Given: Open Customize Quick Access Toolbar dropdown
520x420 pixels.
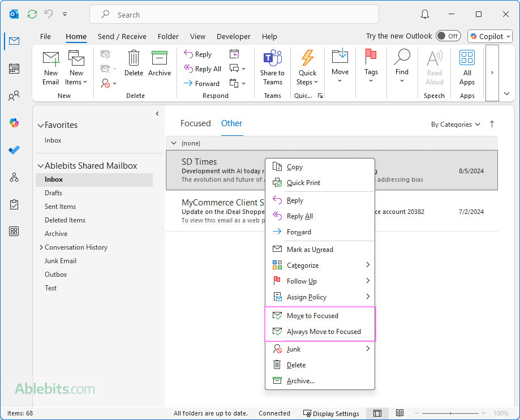Looking at the screenshot, I should tap(65, 14).
